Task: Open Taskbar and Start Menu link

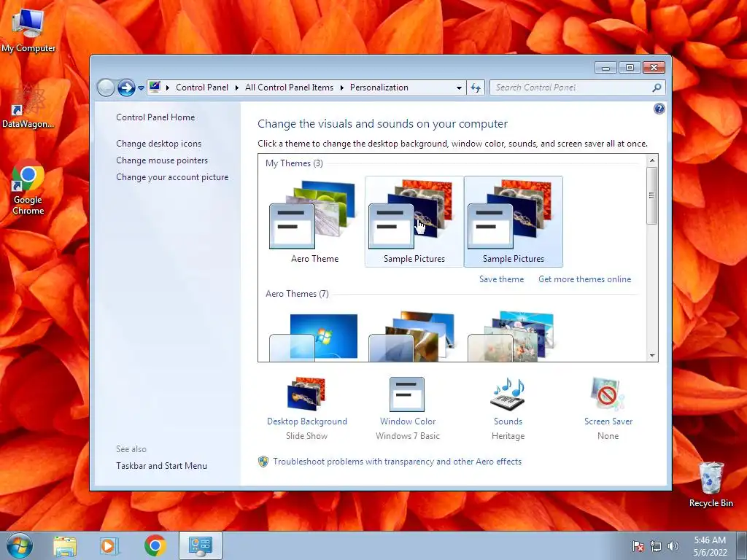Action: pyautogui.click(x=161, y=466)
